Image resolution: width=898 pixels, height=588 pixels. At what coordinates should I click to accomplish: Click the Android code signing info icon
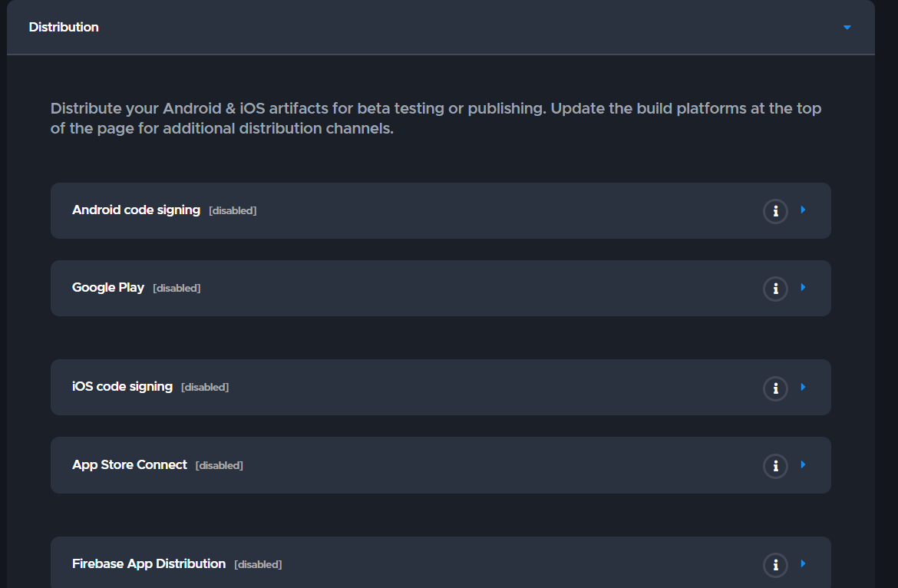click(x=775, y=211)
